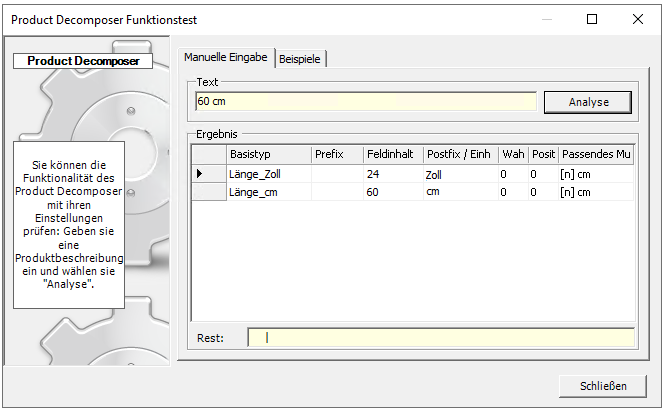Click the Schließen button

pos(603,386)
